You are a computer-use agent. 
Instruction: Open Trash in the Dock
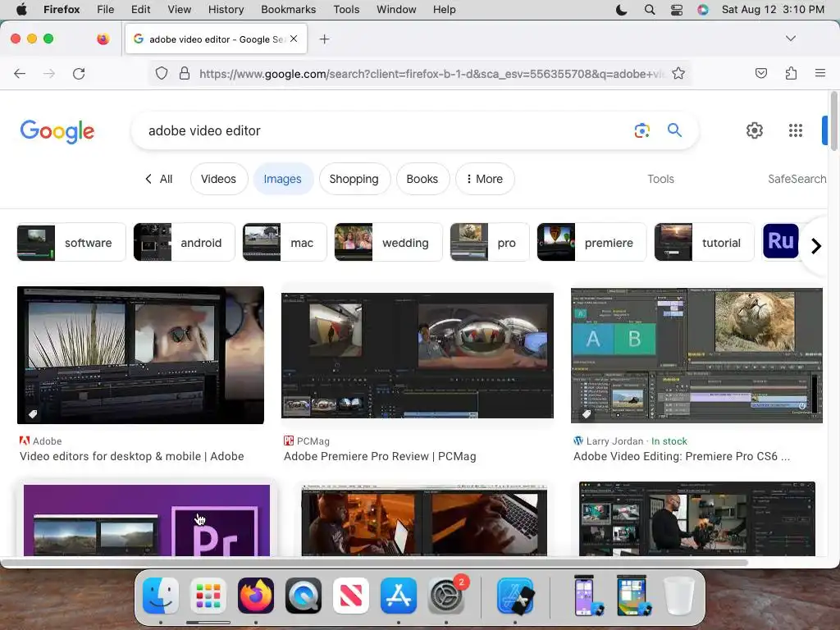pyautogui.click(x=679, y=596)
